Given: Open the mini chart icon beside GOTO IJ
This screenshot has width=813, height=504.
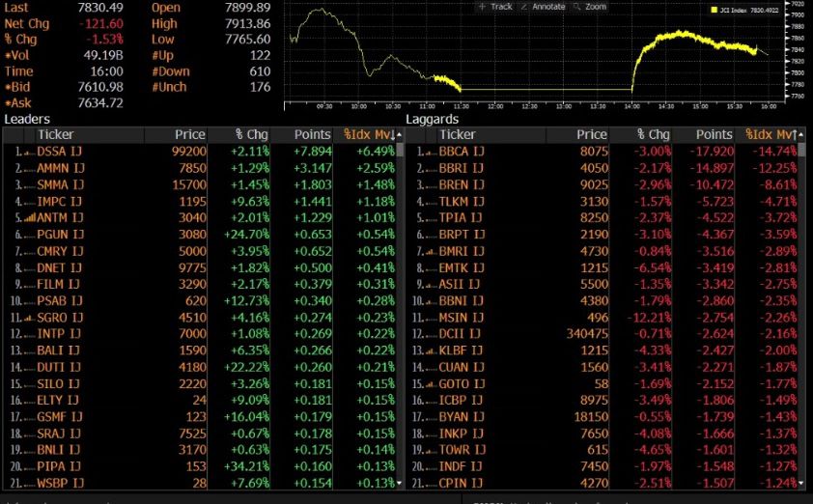Looking at the screenshot, I should click(432, 384).
